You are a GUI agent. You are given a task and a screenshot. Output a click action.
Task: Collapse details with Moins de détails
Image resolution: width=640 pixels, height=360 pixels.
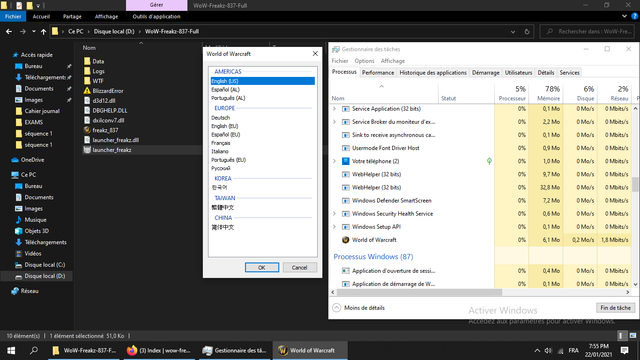coord(359,308)
